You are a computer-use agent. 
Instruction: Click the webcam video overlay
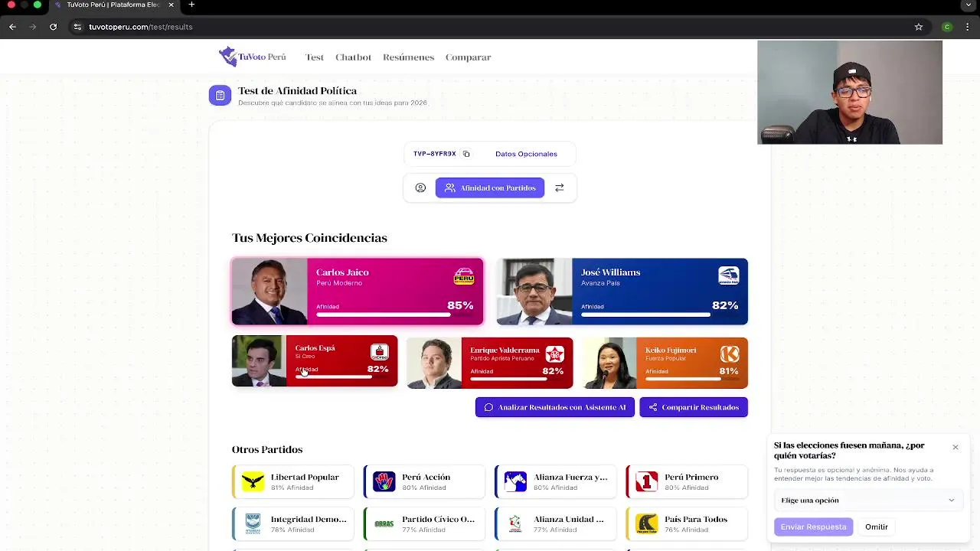pyautogui.click(x=850, y=93)
